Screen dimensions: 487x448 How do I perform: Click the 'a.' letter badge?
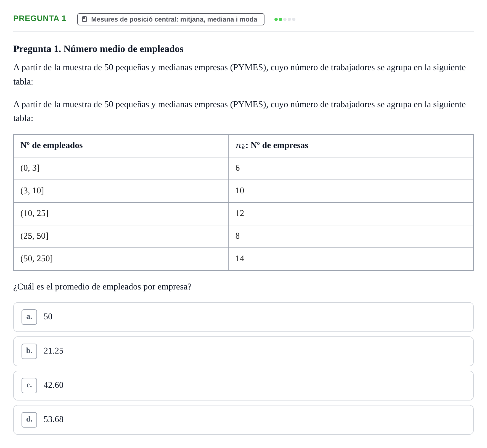(x=29, y=317)
